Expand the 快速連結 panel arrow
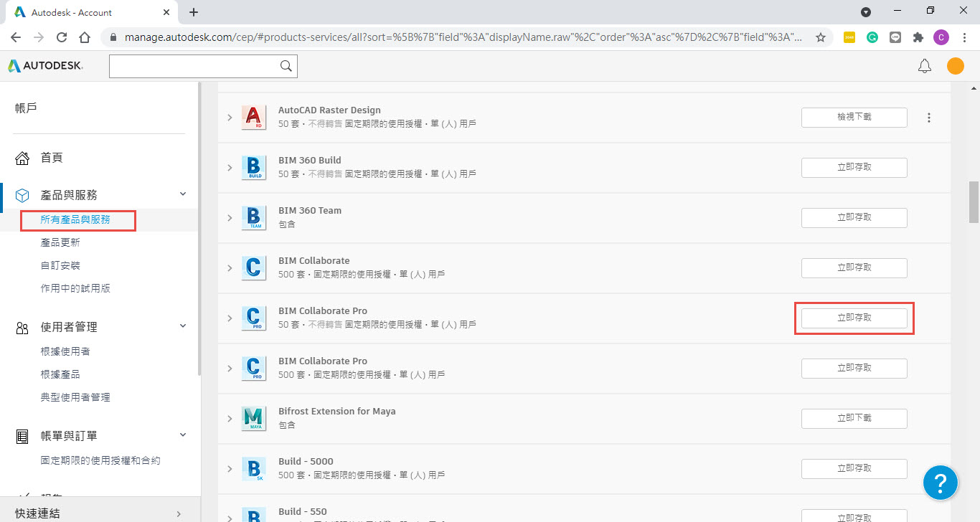The width and height of the screenshot is (980, 522). point(179,513)
